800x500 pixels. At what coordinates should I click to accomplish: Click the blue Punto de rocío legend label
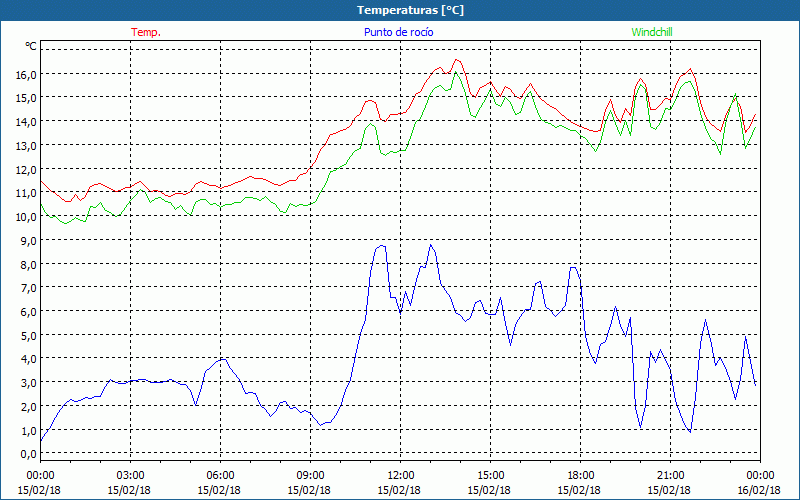click(x=398, y=32)
